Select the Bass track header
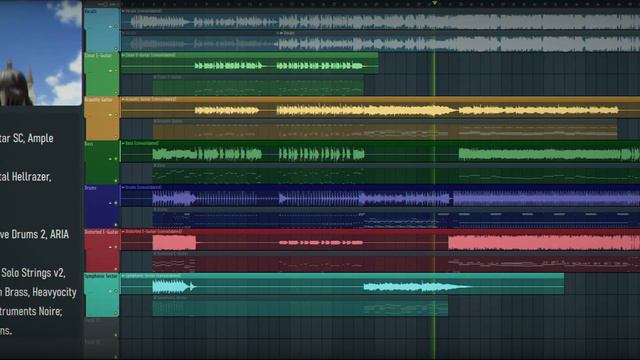The image size is (640, 360). (102, 162)
